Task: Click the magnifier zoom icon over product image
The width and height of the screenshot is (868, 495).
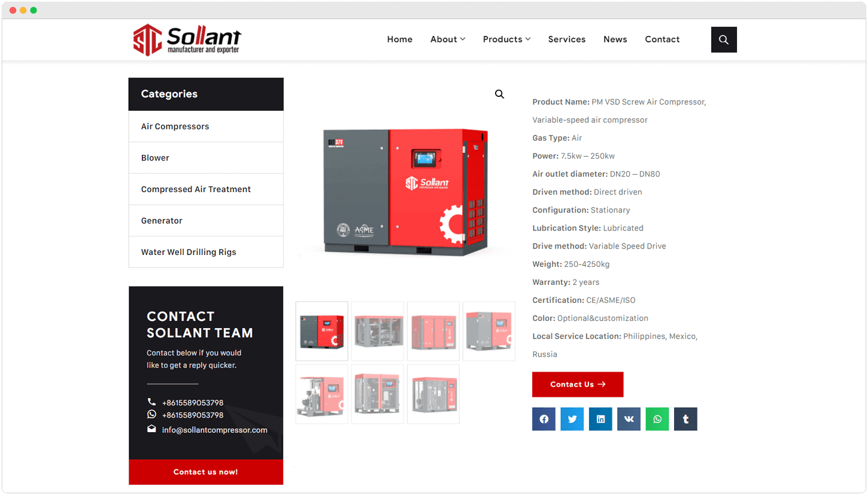Action: point(499,94)
